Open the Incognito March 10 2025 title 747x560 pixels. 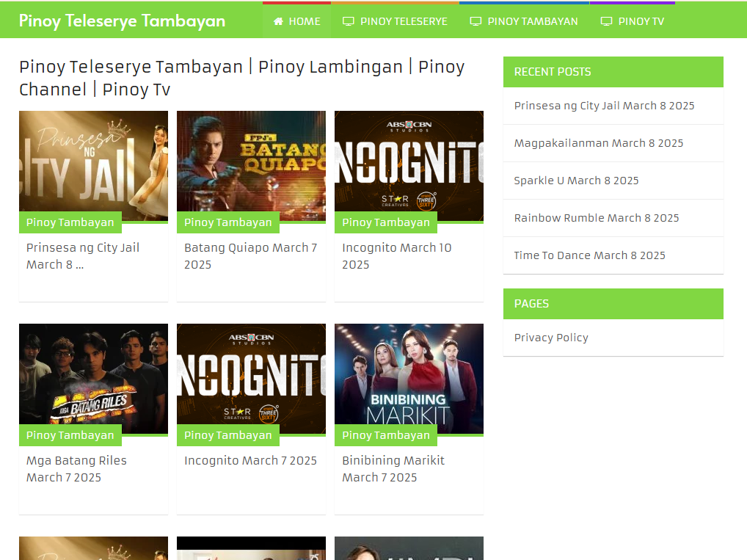point(396,256)
